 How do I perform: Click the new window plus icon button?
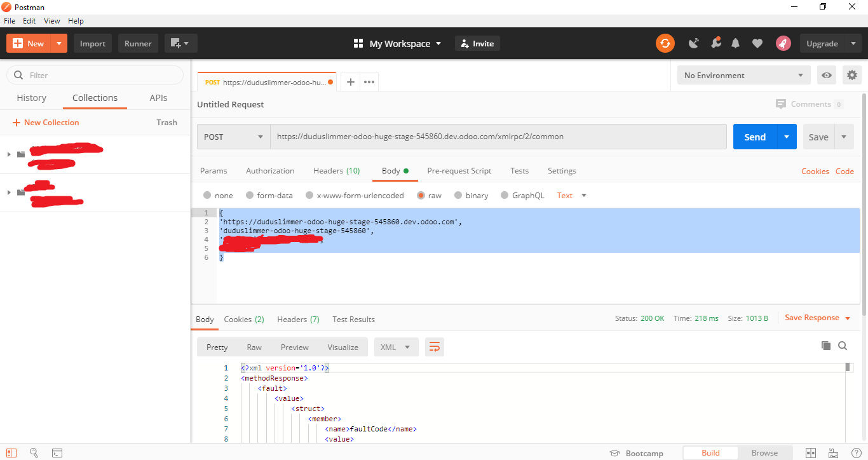coord(181,43)
